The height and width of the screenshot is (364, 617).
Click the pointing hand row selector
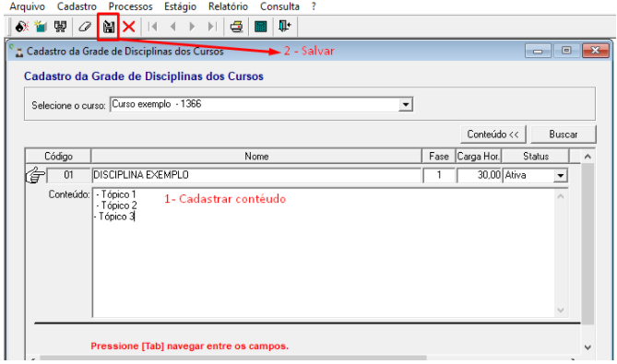(x=35, y=175)
